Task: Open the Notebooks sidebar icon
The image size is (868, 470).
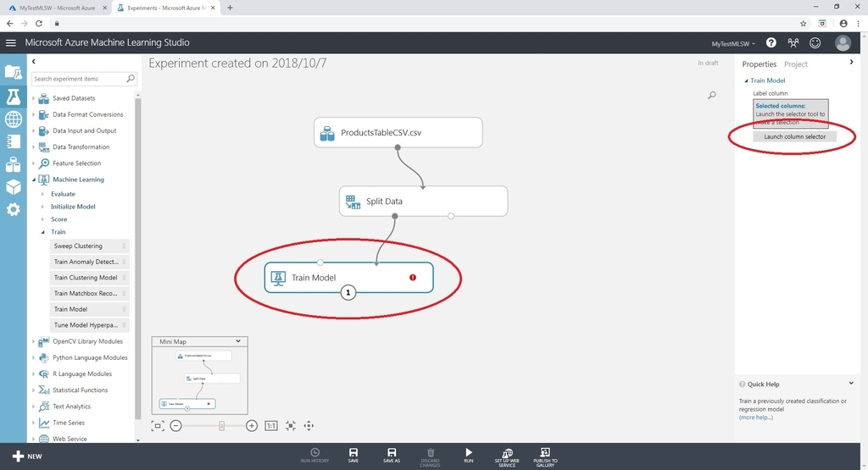Action: (14, 141)
